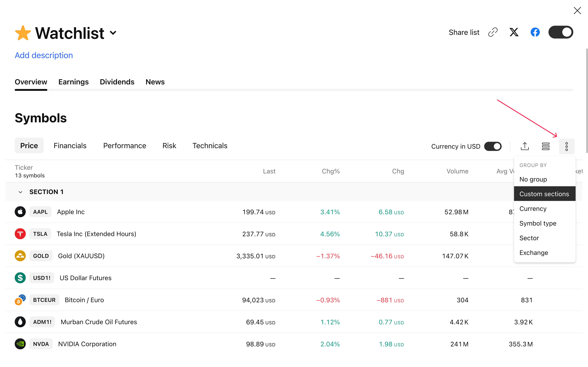Choose No group option
The image size is (588, 367).
[533, 179]
